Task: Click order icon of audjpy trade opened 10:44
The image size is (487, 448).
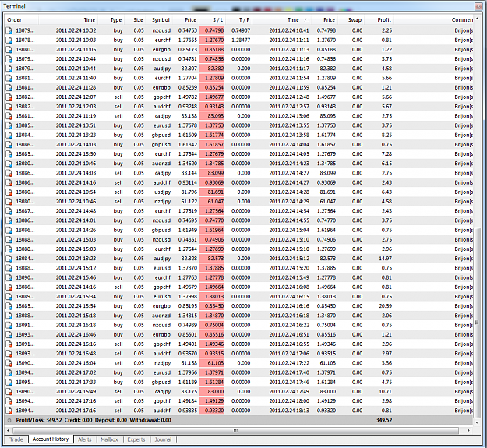Action: (9, 69)
